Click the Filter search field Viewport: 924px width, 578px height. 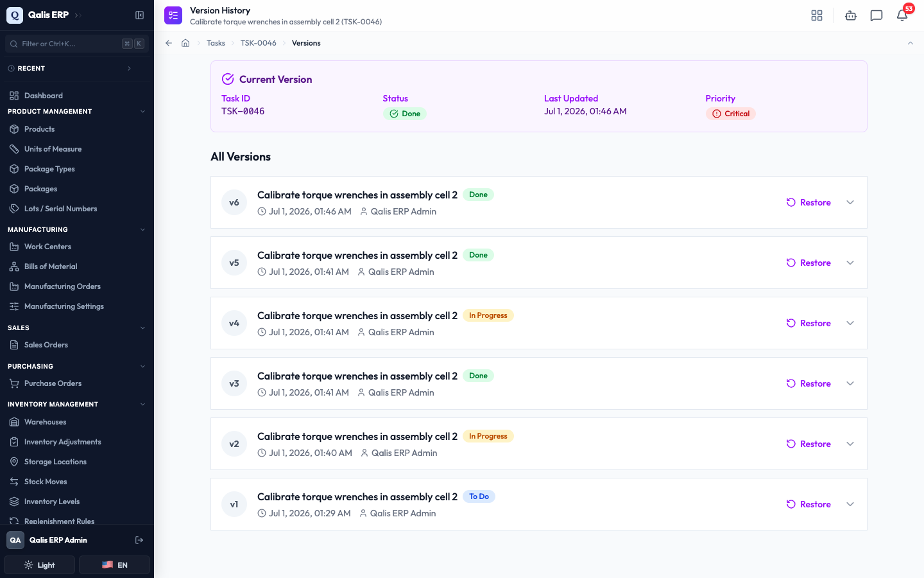(77, 44)
